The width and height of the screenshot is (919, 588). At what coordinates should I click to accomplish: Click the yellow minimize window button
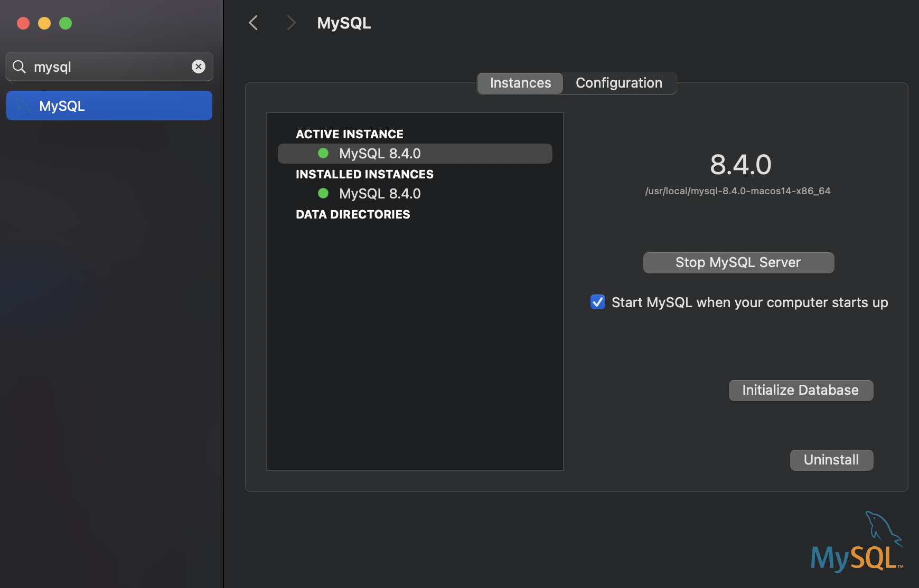(44, 23)
